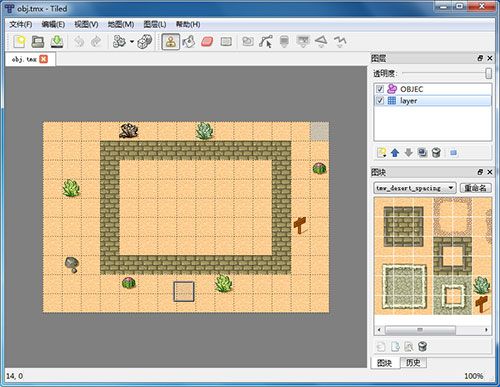The width and height of the screenshot is (500, 387).
Task: Select the Insert Tile object tool
Action: point(303,42)
